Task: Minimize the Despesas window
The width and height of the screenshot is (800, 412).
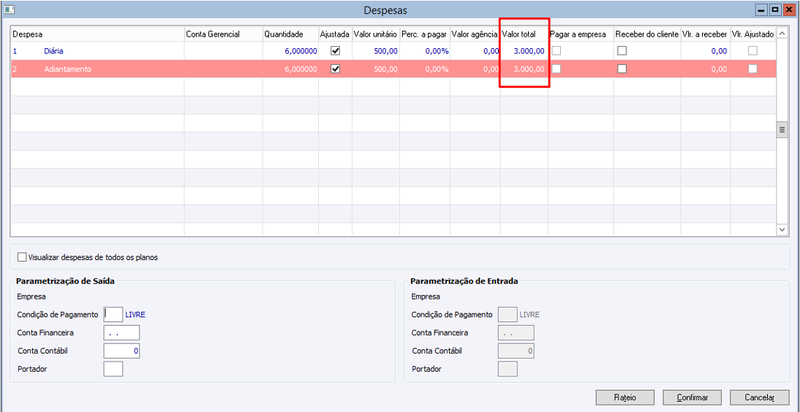Action: pyautogui.click(x=762, y=9)
